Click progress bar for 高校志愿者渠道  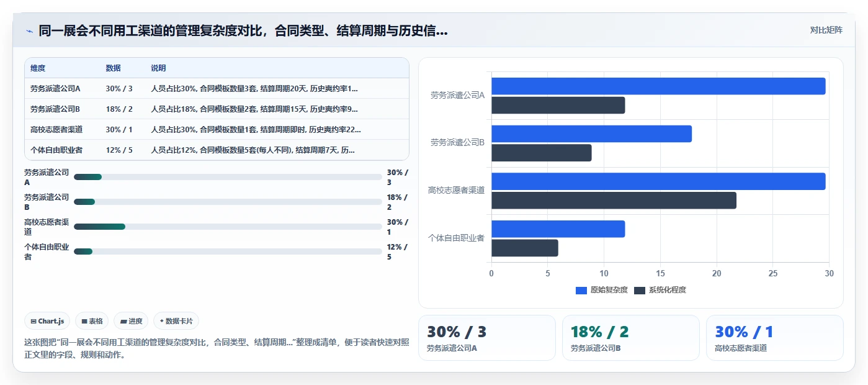pyautogui.click(x=228, y=227)
